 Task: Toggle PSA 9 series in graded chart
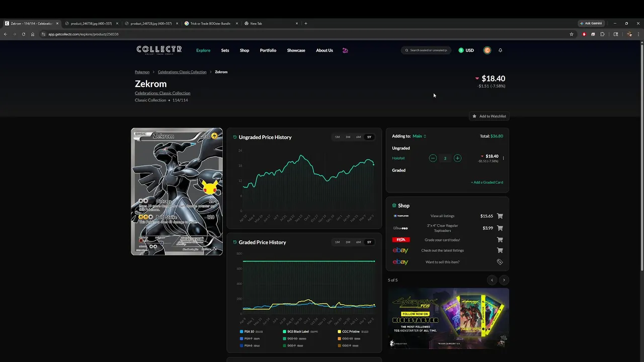[250, 339]
